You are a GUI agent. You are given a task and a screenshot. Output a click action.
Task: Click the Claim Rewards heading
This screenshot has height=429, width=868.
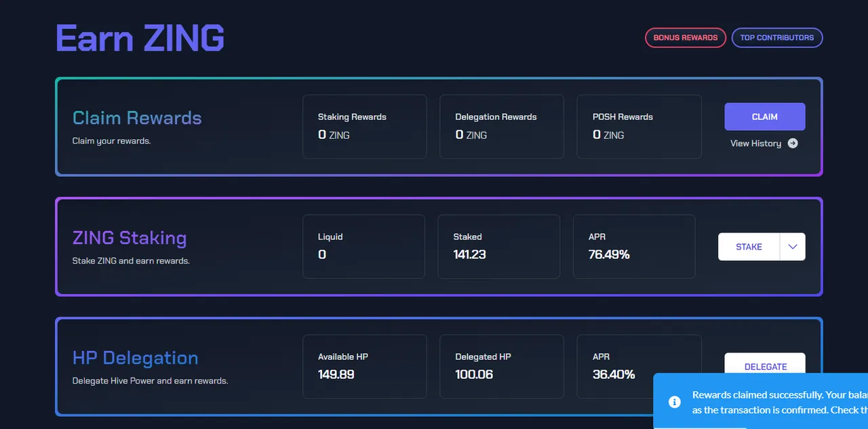(x=137, y=118)
